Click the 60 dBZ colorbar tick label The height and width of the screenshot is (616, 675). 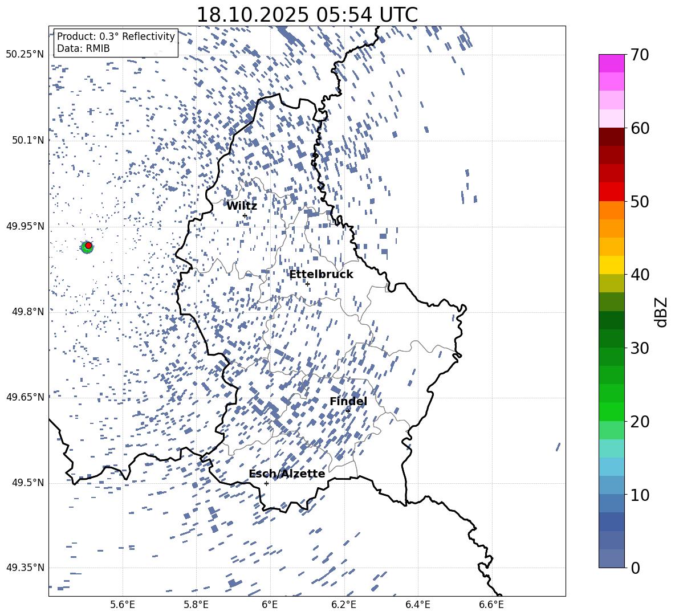(640, 128)
